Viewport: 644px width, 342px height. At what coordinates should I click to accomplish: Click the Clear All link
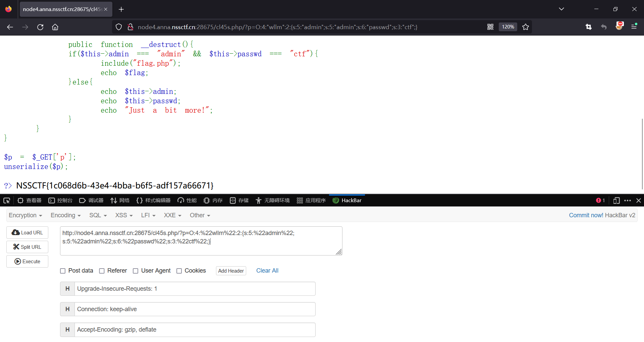(267, 271)
